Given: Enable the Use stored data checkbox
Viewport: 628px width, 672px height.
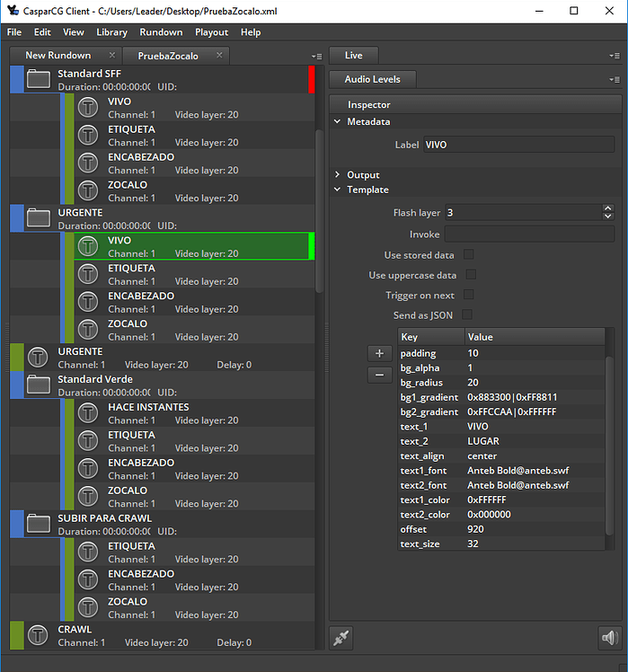Looking at the screenshot, I should (468, 255).
